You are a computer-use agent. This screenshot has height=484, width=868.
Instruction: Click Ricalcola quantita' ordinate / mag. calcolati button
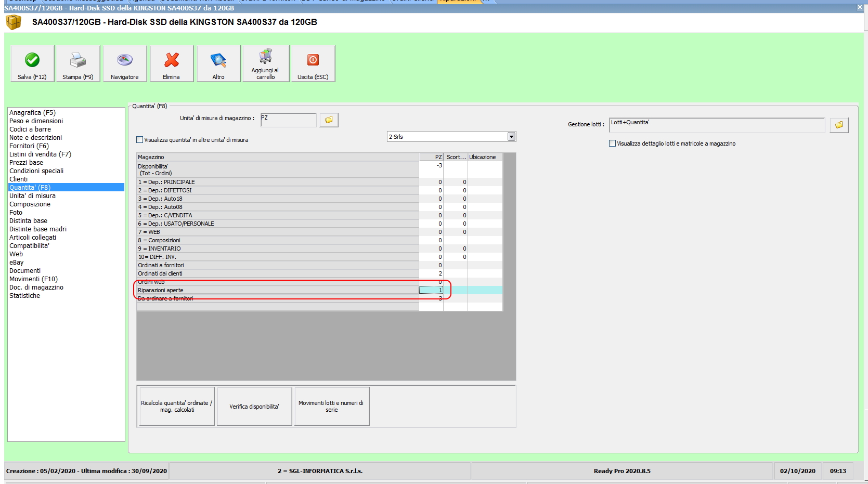point(177,406)
